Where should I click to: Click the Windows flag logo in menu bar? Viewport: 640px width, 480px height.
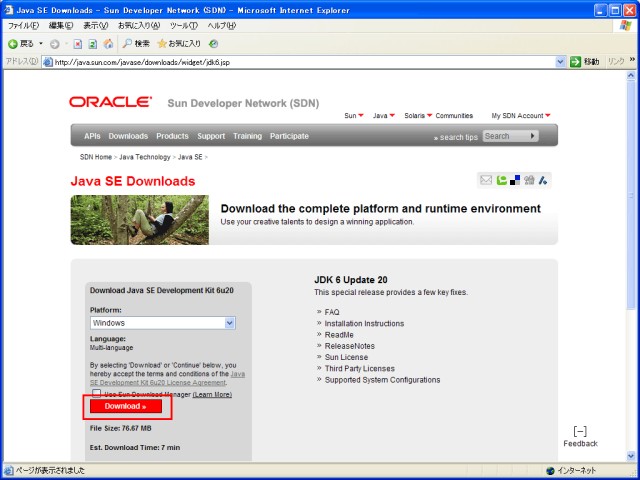(625, 26)
